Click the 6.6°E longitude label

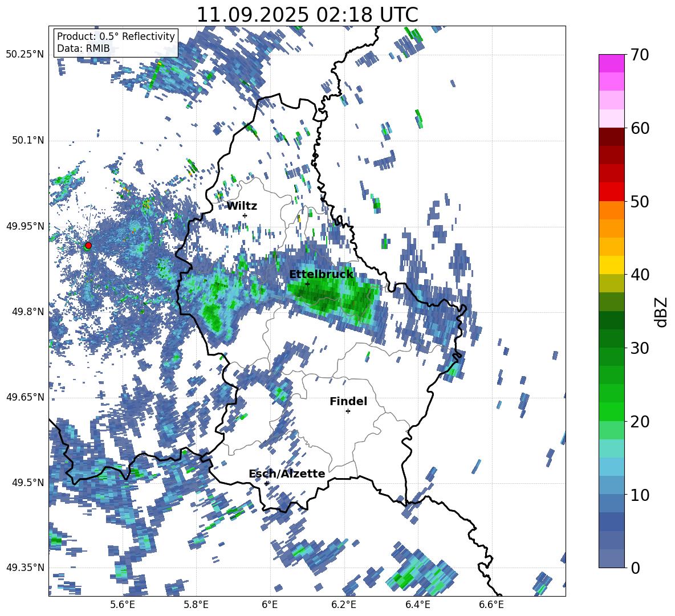coord(491,605)
